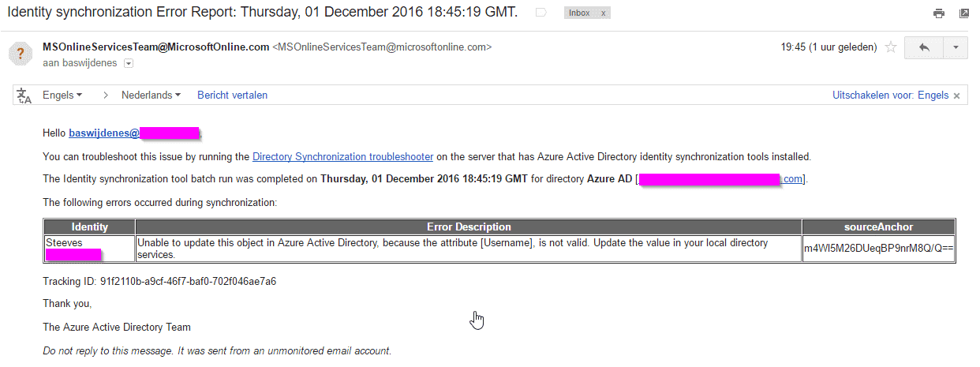The image size is (980, 367).
Task: Remove the Inbox label with its x
Action: (604, 13)
